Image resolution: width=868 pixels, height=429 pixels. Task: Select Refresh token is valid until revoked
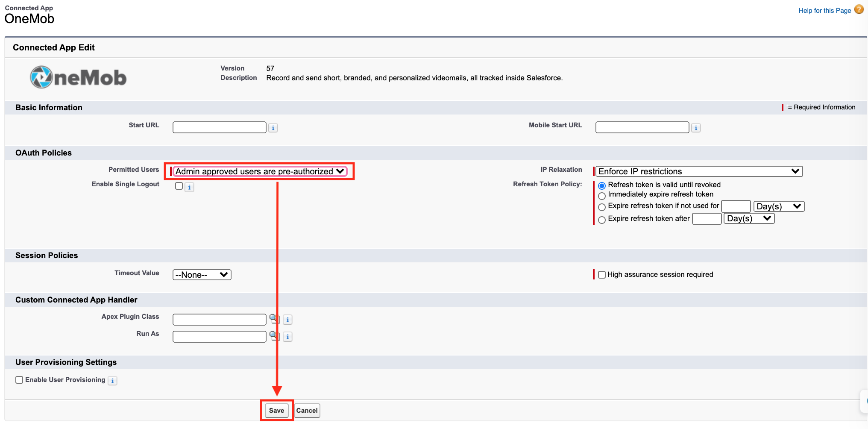(x=602, y=185)
